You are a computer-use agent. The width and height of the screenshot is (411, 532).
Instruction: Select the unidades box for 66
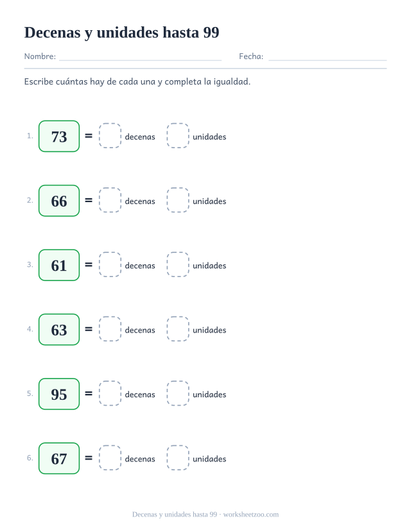178,200
